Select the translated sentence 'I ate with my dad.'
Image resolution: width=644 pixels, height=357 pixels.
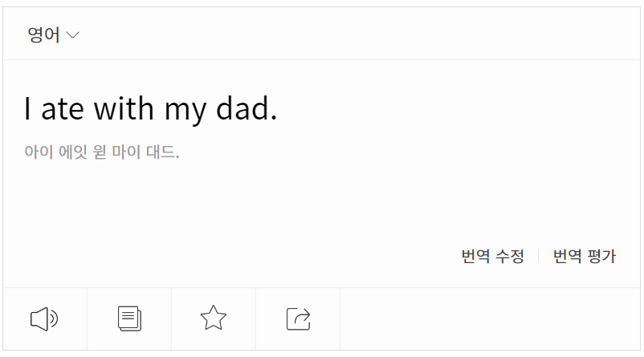pos(151,109)
